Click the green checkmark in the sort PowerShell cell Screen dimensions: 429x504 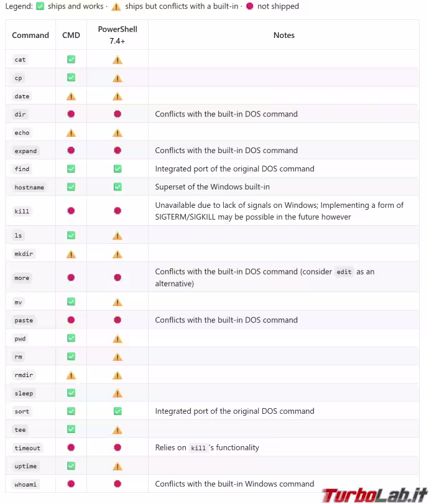[x=118, y=411]
